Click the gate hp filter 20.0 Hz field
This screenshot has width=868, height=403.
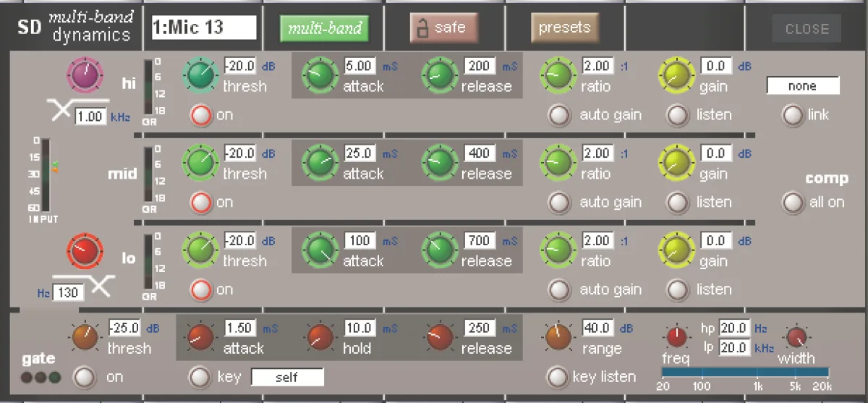pyautogui.click(x=733, y=328)
